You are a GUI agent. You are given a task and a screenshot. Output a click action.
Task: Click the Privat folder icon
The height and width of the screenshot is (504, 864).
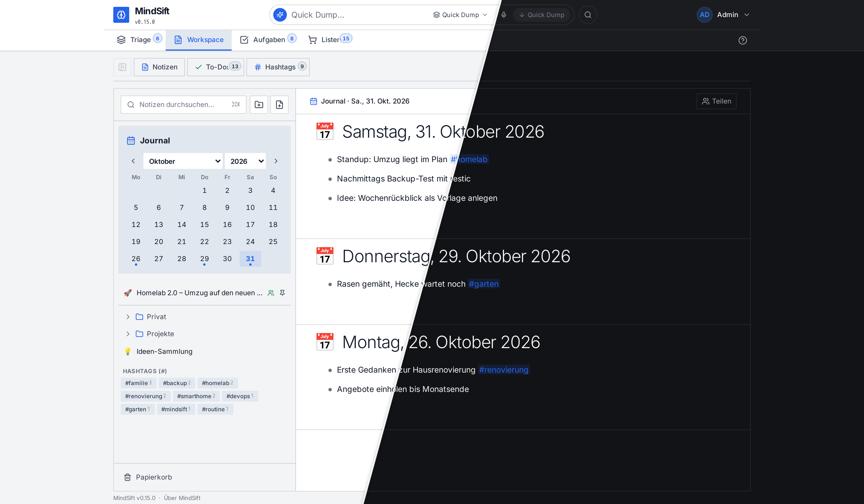coord(139,317)
